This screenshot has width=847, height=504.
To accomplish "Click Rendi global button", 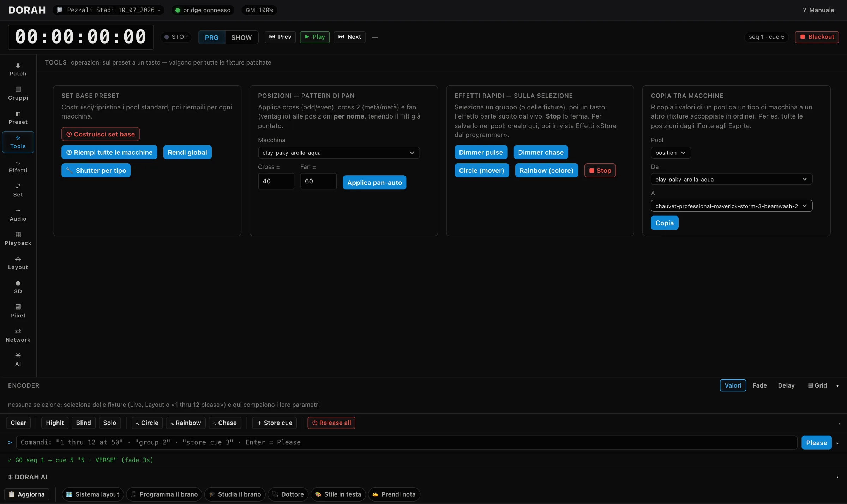I will [187, 152].
